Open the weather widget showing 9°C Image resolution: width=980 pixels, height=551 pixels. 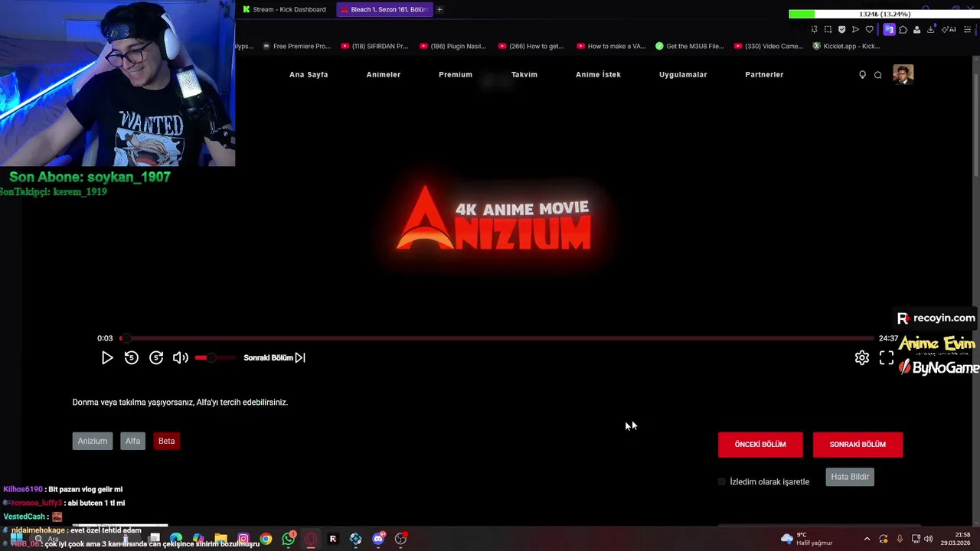(x=806, y=539)
